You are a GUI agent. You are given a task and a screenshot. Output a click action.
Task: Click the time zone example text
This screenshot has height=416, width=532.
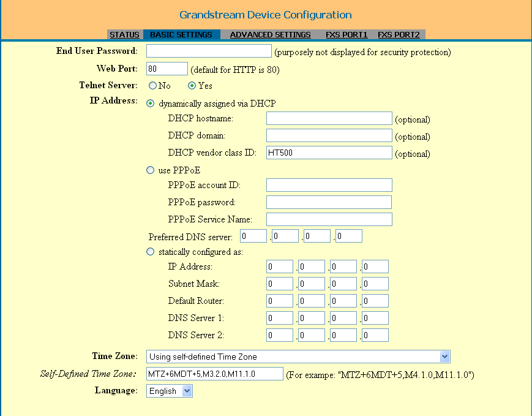pos(380,375)
